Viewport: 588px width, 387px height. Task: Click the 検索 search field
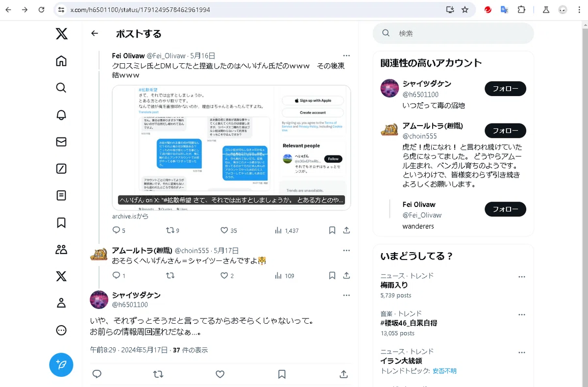[x=453, y=33]
